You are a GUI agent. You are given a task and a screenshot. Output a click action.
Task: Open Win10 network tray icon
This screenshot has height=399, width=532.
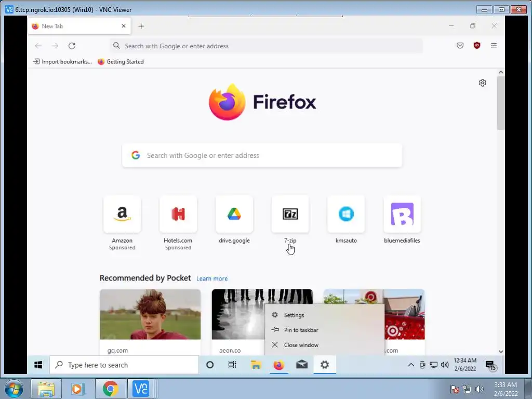tap(433, 365)
